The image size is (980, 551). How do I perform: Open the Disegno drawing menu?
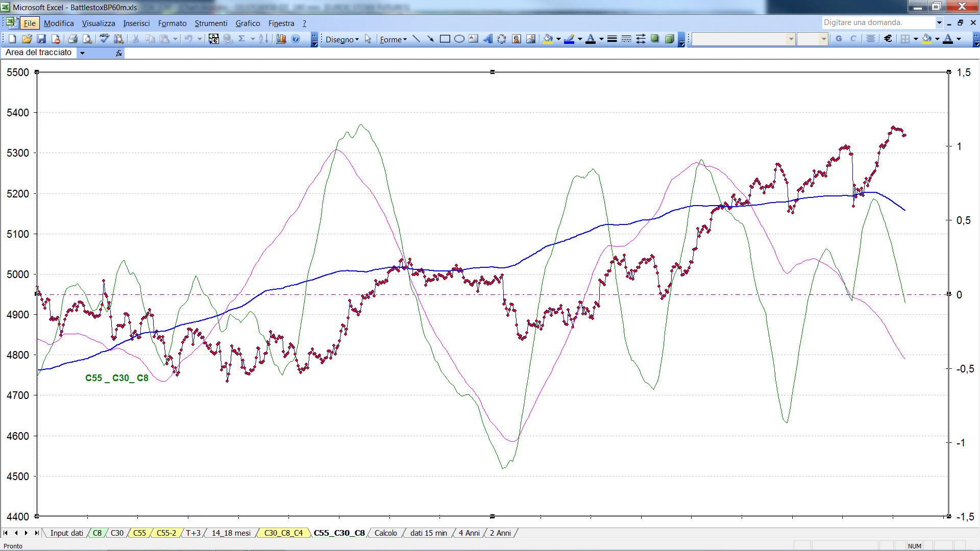(342, 39)
